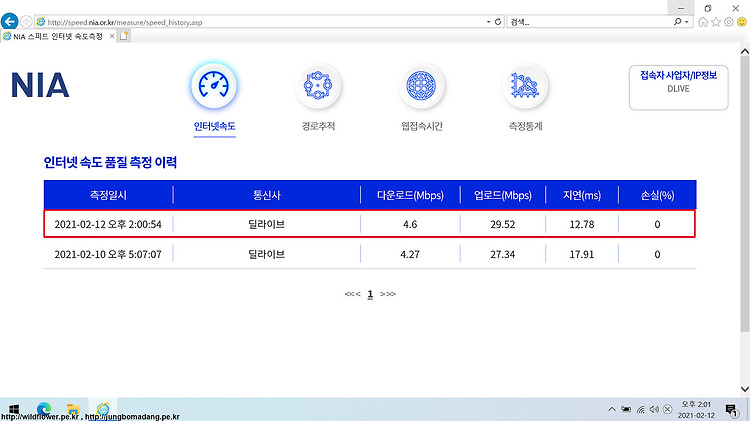Click download value 4.27
750x421 pixels.
[410, 255]
